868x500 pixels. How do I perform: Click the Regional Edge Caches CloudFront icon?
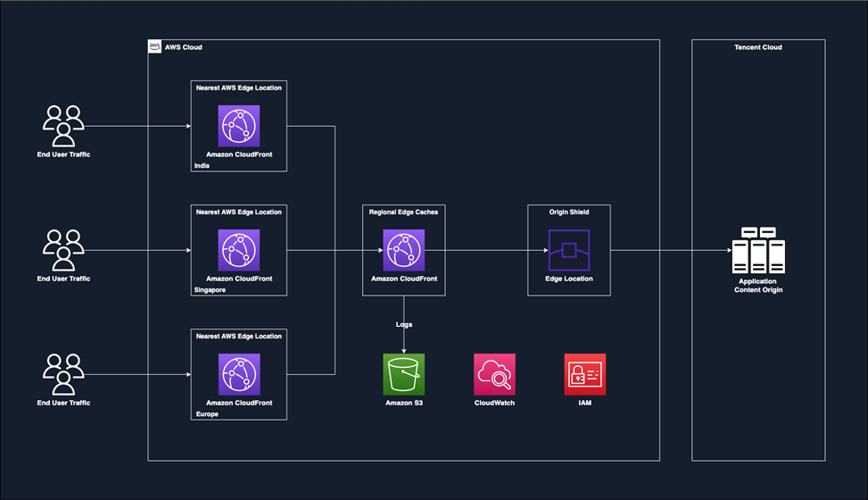point(403,250)
